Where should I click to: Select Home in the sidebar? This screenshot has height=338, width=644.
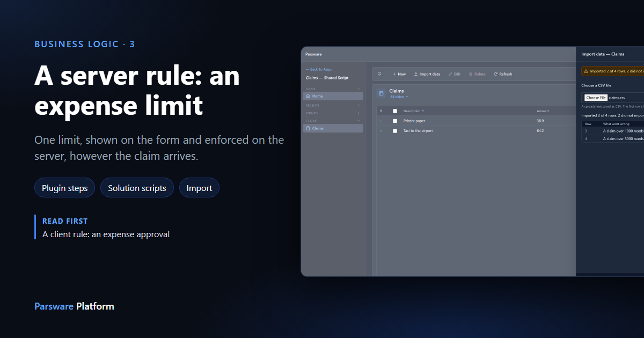coord(333,96)
